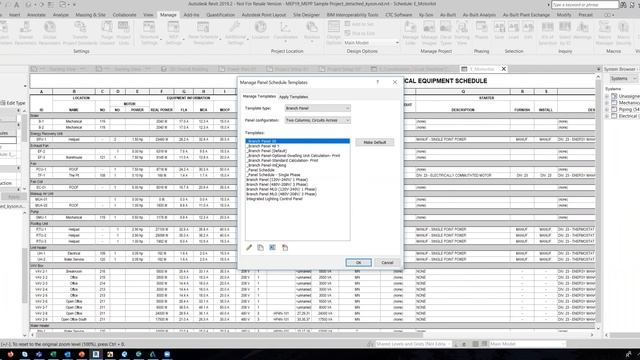Open the Main Model design option dropdown

tap(371, 42)
